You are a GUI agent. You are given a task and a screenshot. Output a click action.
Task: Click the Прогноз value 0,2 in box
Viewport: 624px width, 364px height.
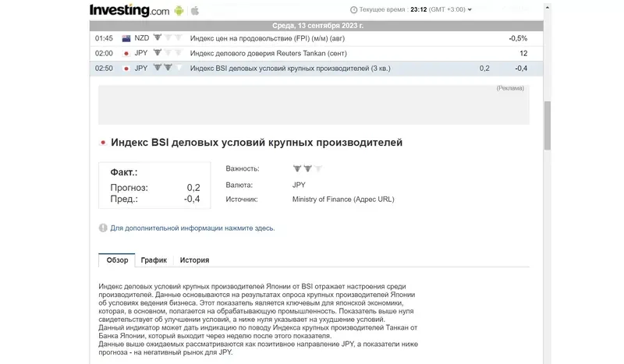[x=193, y=187]
